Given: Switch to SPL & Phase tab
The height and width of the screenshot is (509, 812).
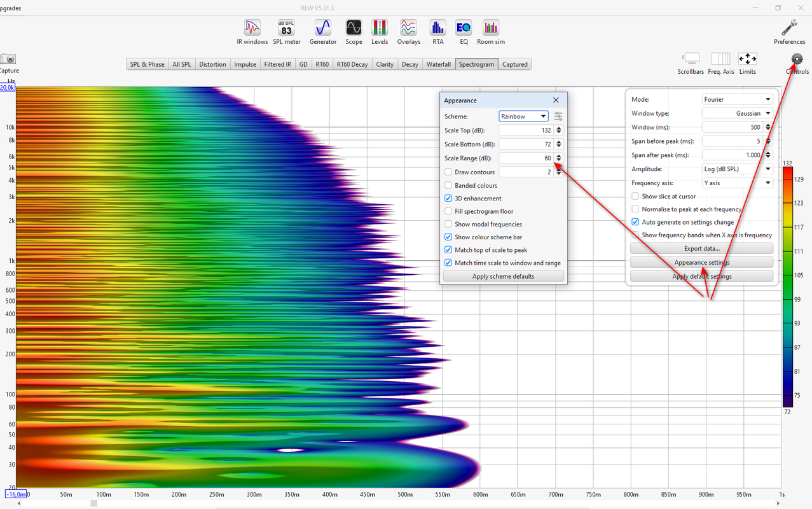Looking at the screenshot, I should tap(148, 64).
